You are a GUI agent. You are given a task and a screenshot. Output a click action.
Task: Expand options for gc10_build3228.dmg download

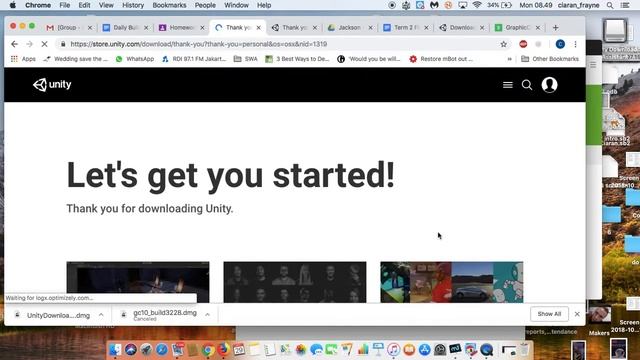point(207,315)
